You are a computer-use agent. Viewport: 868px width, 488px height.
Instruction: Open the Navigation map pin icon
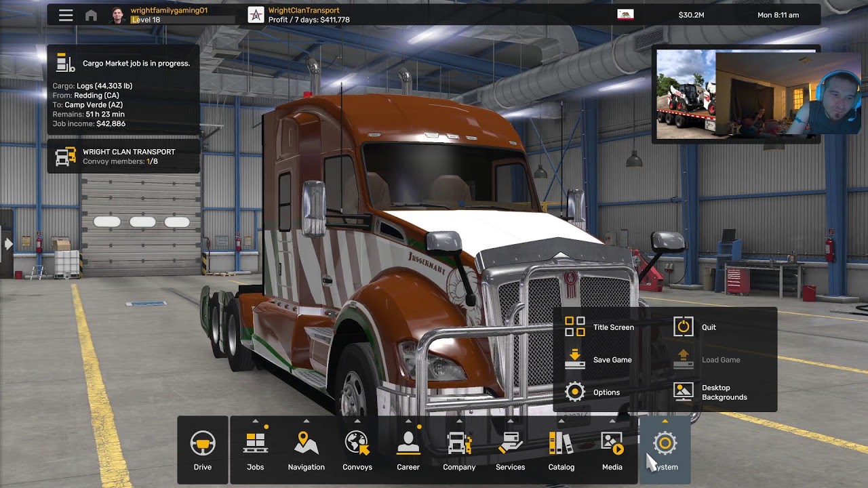307,443
